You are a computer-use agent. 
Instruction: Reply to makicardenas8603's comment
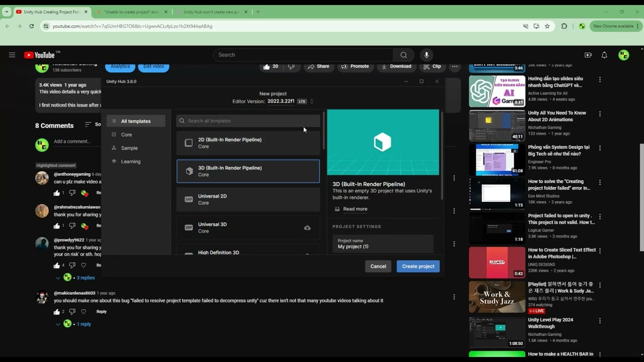(x=101, y=312)
